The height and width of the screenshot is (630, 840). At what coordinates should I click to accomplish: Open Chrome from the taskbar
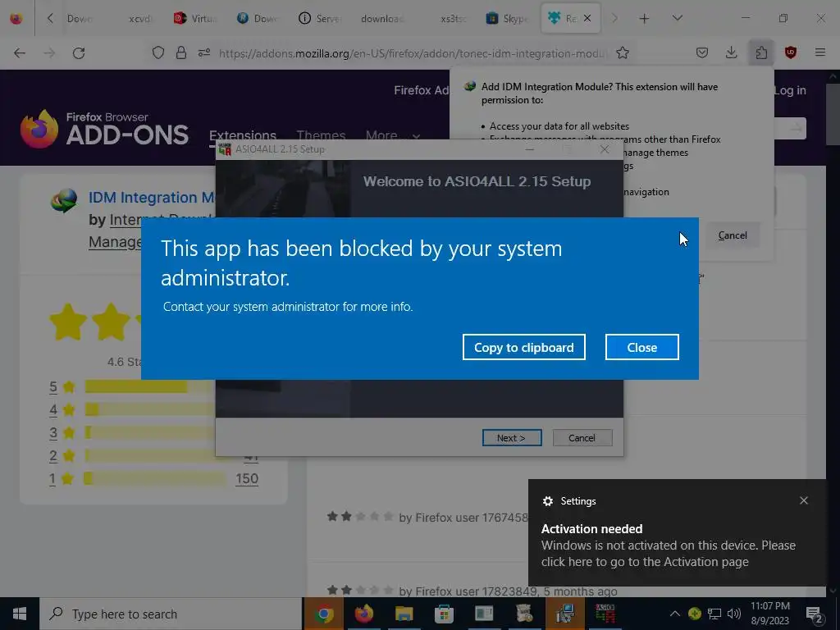coord(323,614)
